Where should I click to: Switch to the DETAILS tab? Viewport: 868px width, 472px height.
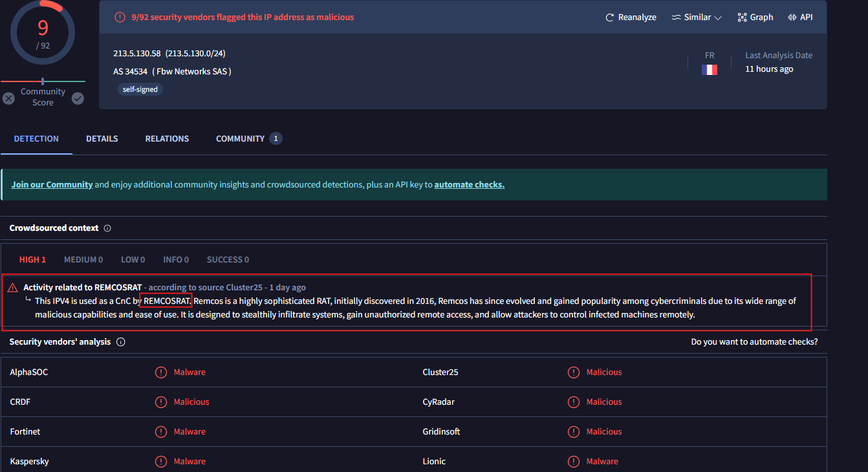click(x=102, y=138)
